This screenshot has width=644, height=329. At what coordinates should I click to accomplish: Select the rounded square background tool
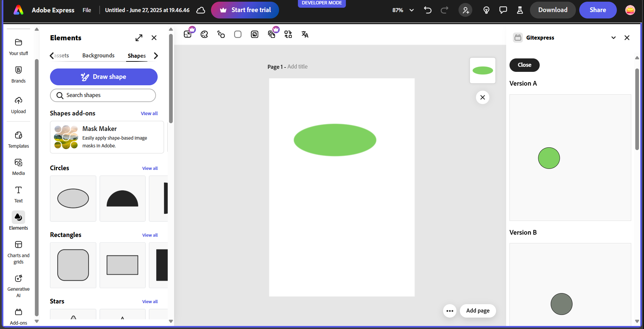[238, 34]
